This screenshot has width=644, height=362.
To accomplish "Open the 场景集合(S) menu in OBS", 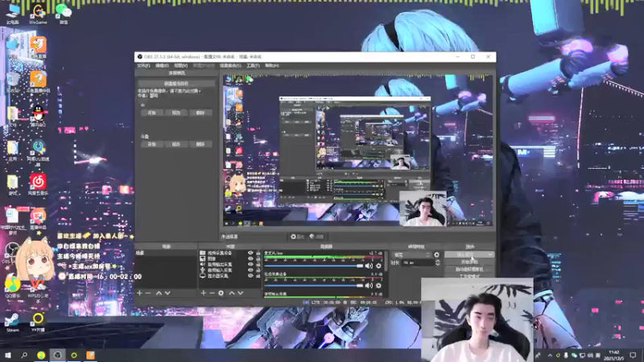I will point(230,66).
